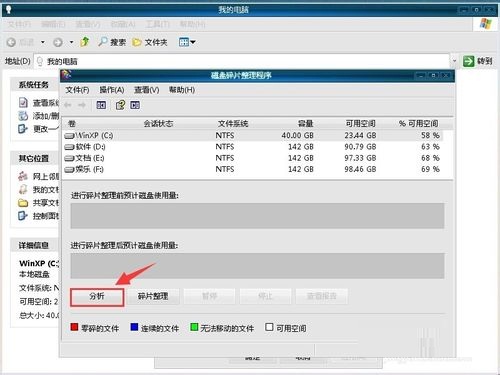
Task: Open the Back button history dropdown arrow
Action: pyautogui.click(x=43, y=42)
